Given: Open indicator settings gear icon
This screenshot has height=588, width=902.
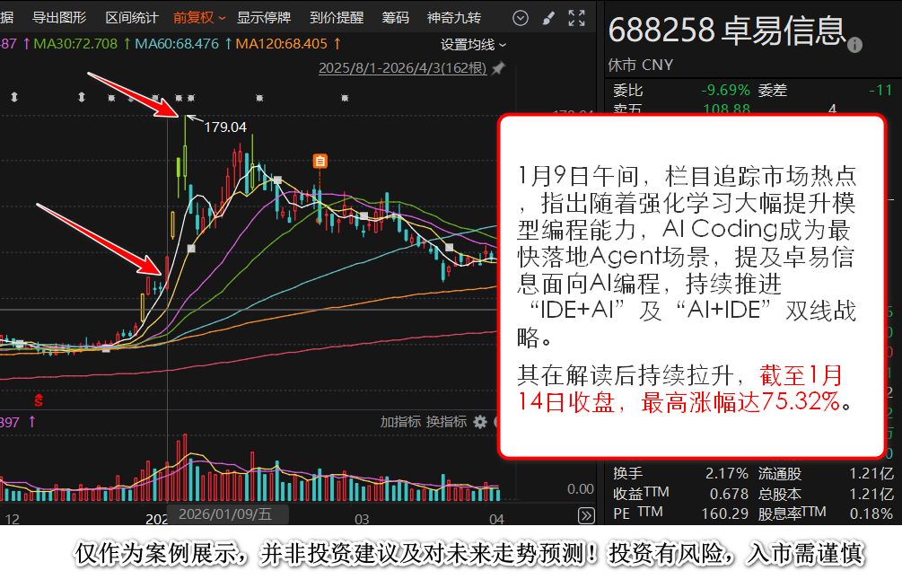Looking at the screenshot, I should click(480, 422).
